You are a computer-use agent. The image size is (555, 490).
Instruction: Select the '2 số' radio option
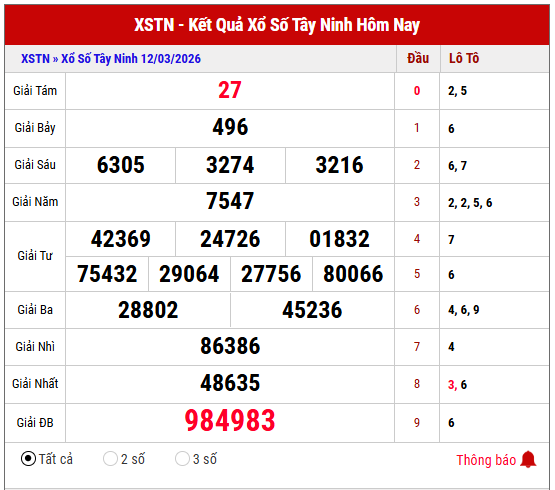110,459
